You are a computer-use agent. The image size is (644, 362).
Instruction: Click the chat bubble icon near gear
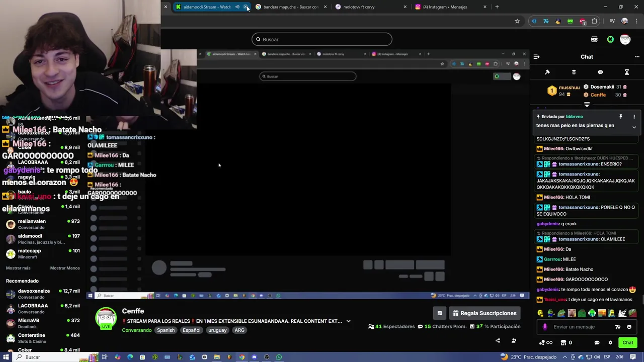597,343
